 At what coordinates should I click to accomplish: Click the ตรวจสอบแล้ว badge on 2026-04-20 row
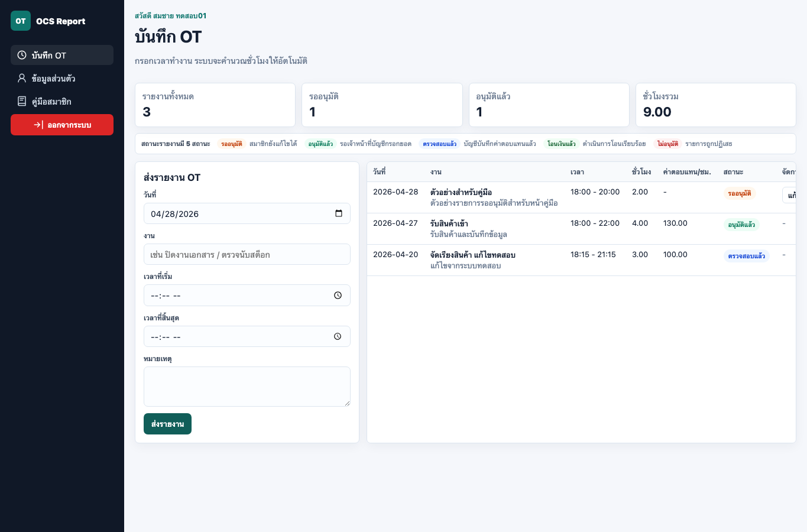(747, 256)
